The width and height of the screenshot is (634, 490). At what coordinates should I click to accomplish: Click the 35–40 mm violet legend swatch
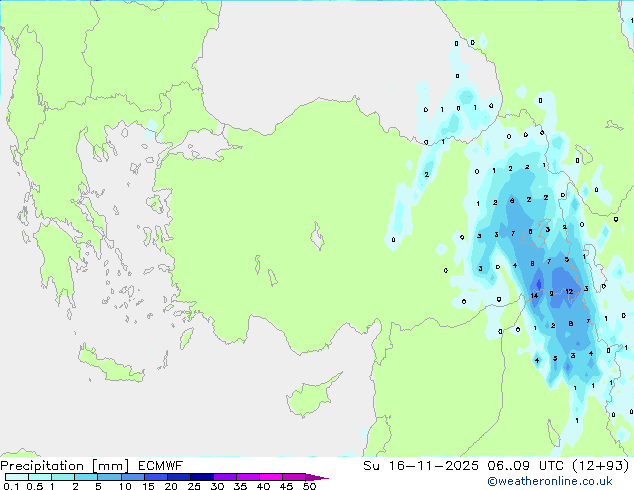(x=248, y=477)
